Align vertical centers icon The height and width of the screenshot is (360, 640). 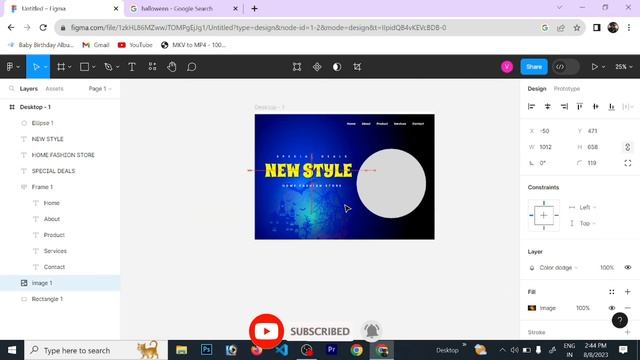pyautogui.click(x=596, y=107)
